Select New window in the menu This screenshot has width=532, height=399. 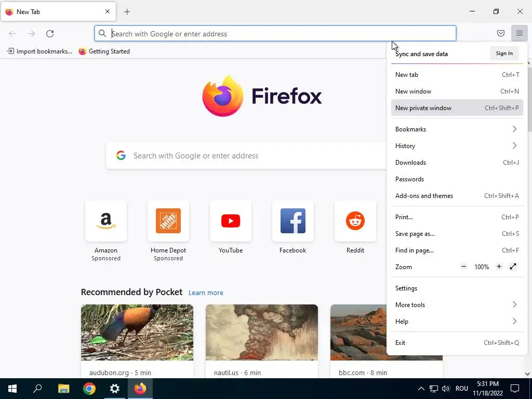[457, 91]
